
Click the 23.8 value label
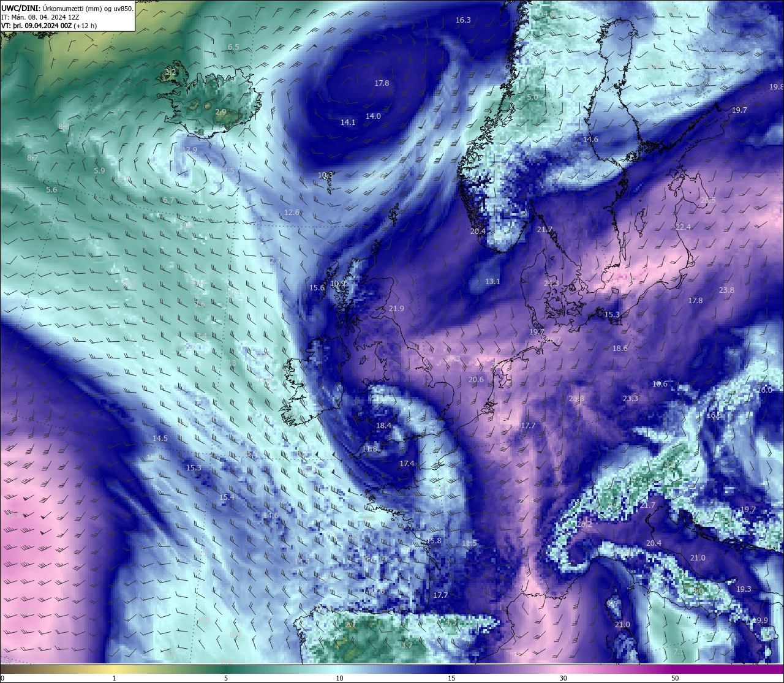point(726,290)
